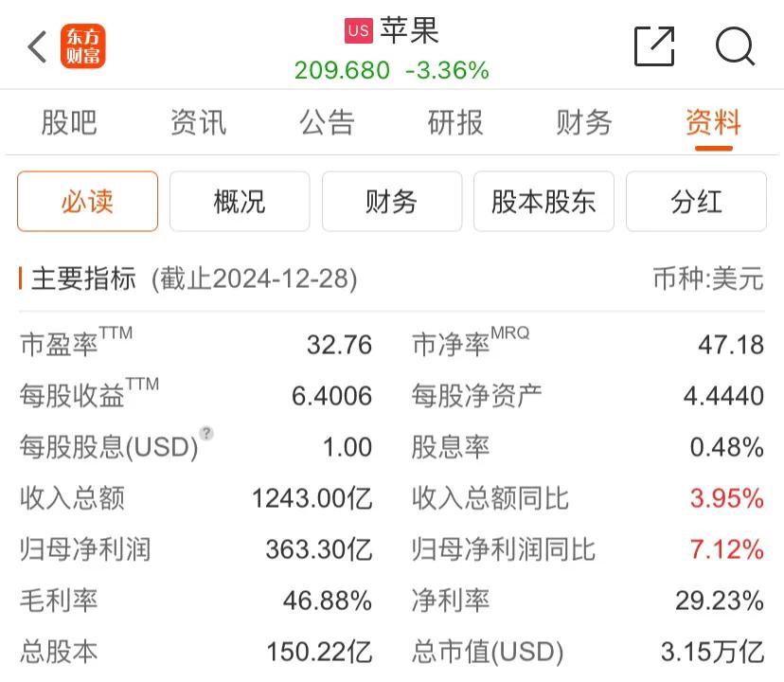
Task: Tap the share/export icon
Action: (x=654, y=46)
